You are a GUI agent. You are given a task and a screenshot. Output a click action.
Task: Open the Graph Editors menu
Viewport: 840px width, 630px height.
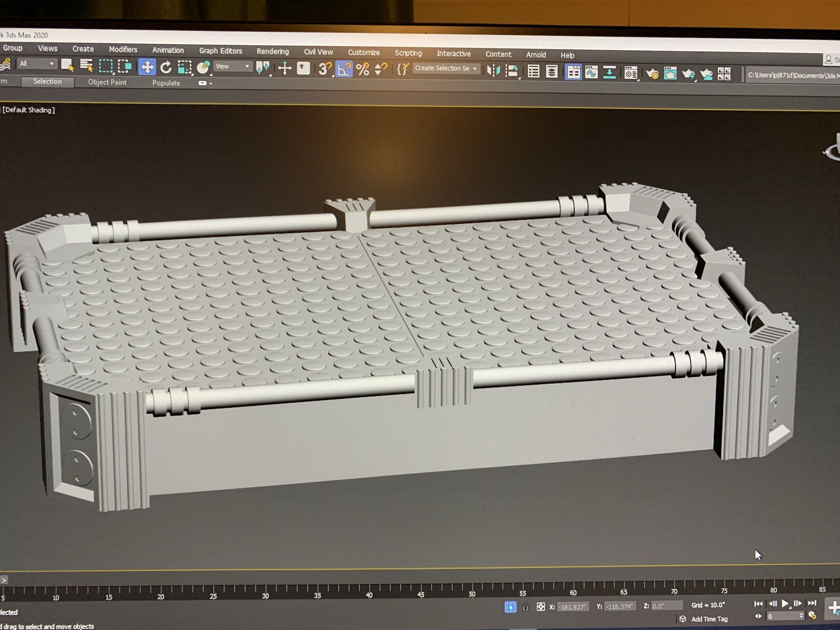click(x=221, y=51)
